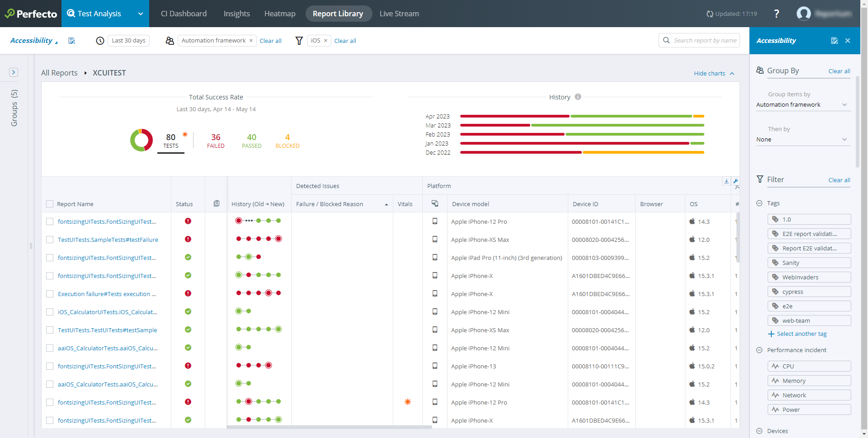Click the filter funnel icon in toolbar
868x438 pixels.
click(x=299, y=41)
